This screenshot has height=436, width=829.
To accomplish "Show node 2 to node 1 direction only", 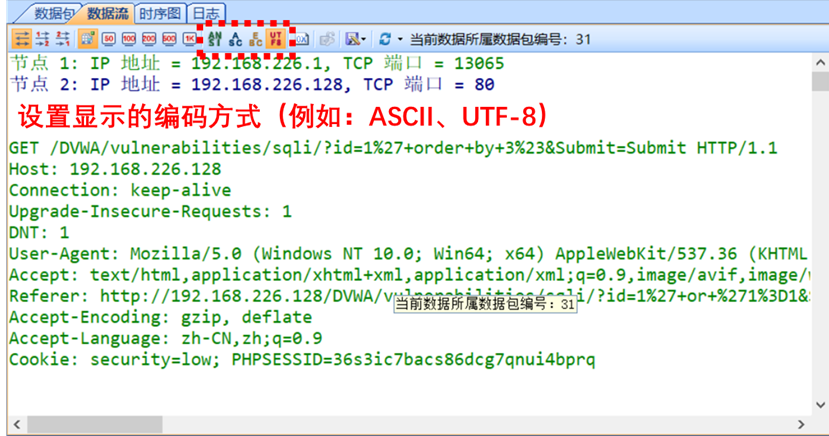I will [x=63, y=39].
